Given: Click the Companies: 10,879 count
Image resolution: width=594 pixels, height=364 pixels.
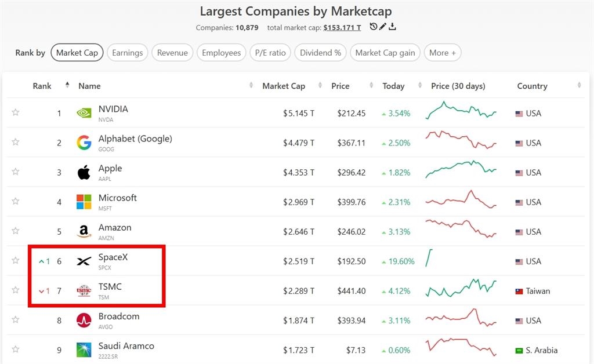Looking at the screenshot, I should click(x=227, y=28).
